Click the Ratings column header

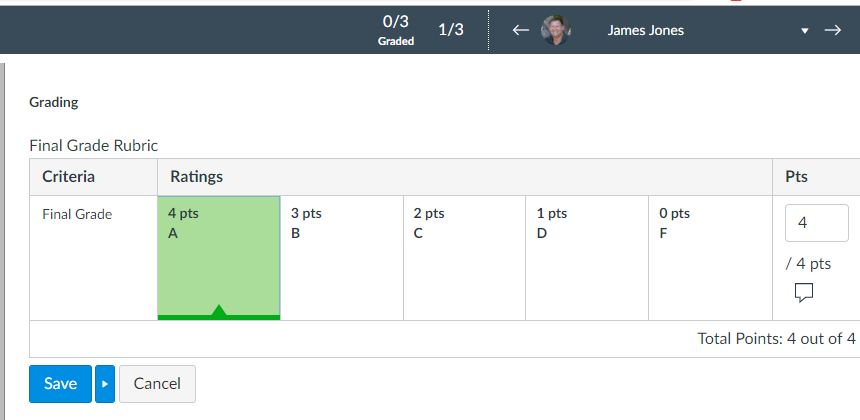[x=197, y=177]
